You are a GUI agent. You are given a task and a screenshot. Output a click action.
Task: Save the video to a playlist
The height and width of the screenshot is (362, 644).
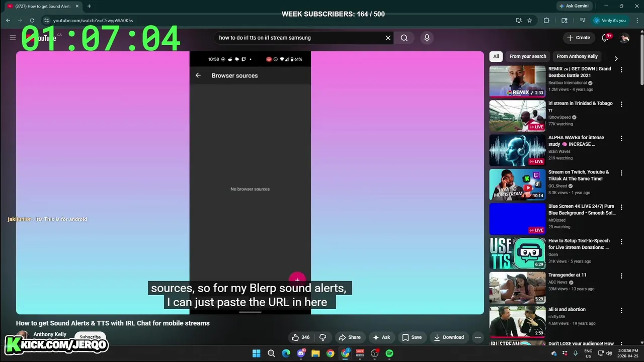click(412, 337)
